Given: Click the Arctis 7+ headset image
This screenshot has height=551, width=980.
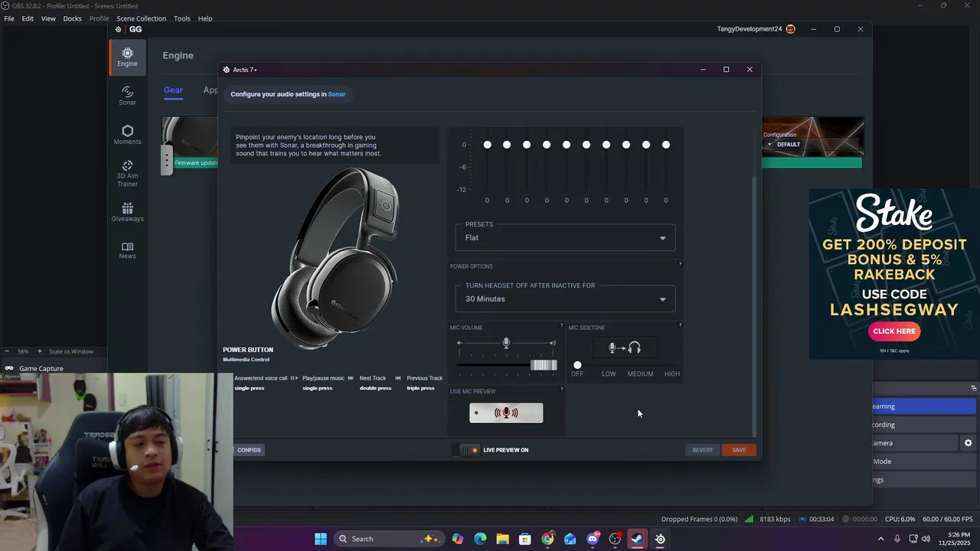Looking at the screenshot, I should click(x=337, y=258).
